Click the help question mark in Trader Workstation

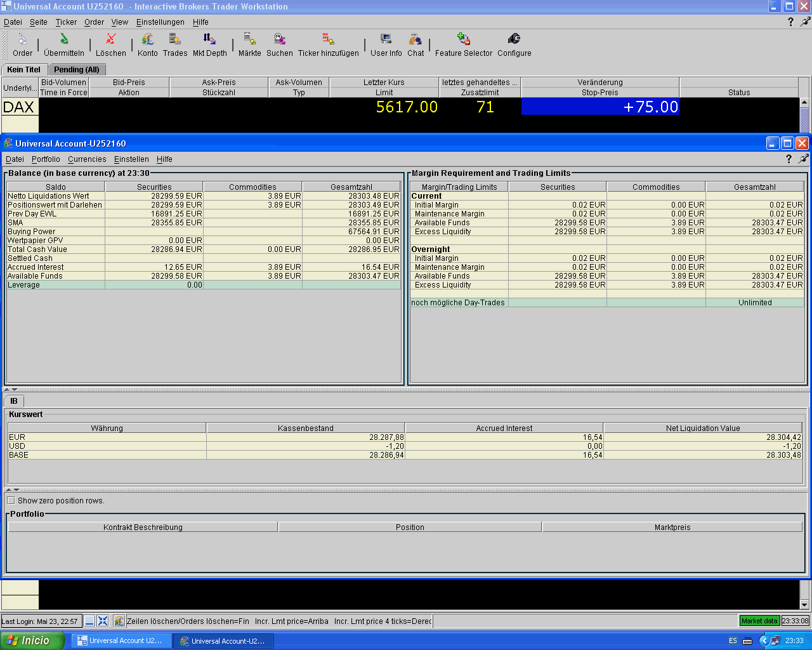[x=790, y=22]
